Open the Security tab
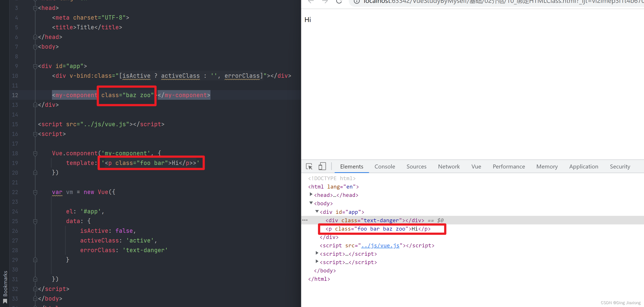Screen dimensions: 644x307 tap(620, 166)
